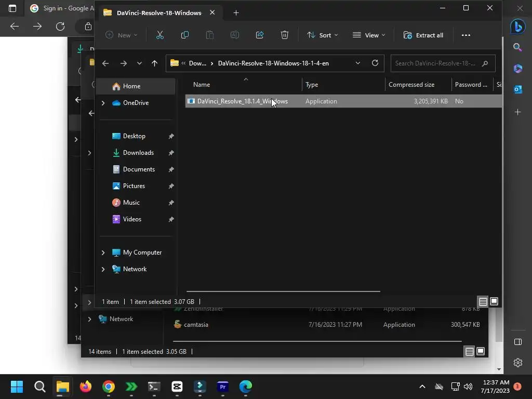
Task: Click the Cut scissors icon in toolbar
Action: tap(160, 35)
